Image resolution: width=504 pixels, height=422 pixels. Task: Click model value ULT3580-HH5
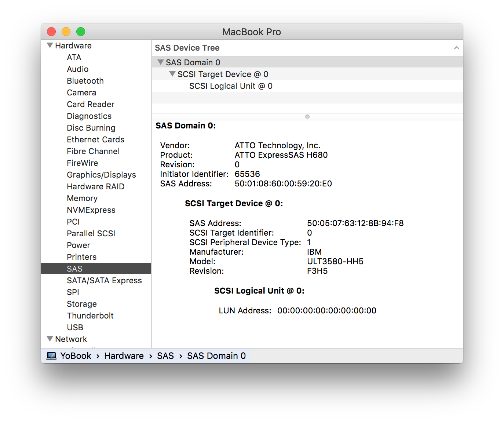[335, 261]
